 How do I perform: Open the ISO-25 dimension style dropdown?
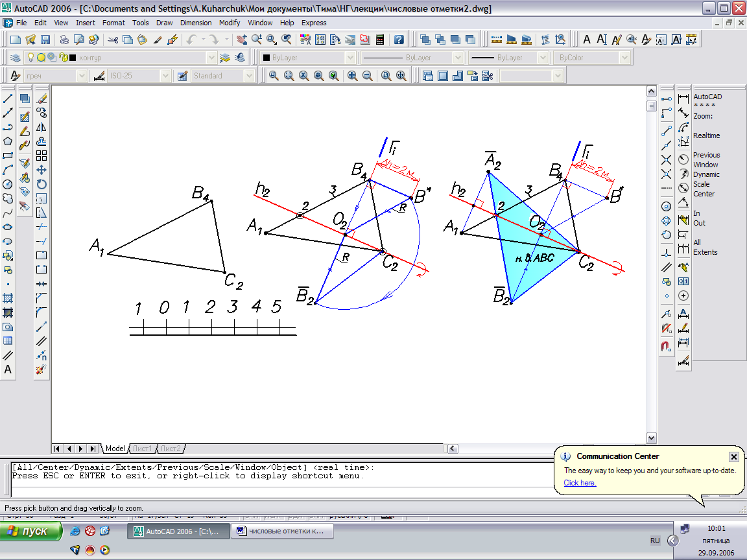point(165,76)
